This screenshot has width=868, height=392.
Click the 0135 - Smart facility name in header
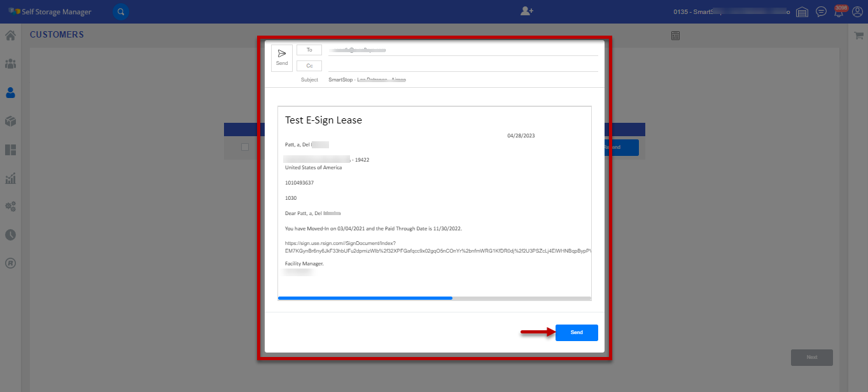tap(731, 11)
